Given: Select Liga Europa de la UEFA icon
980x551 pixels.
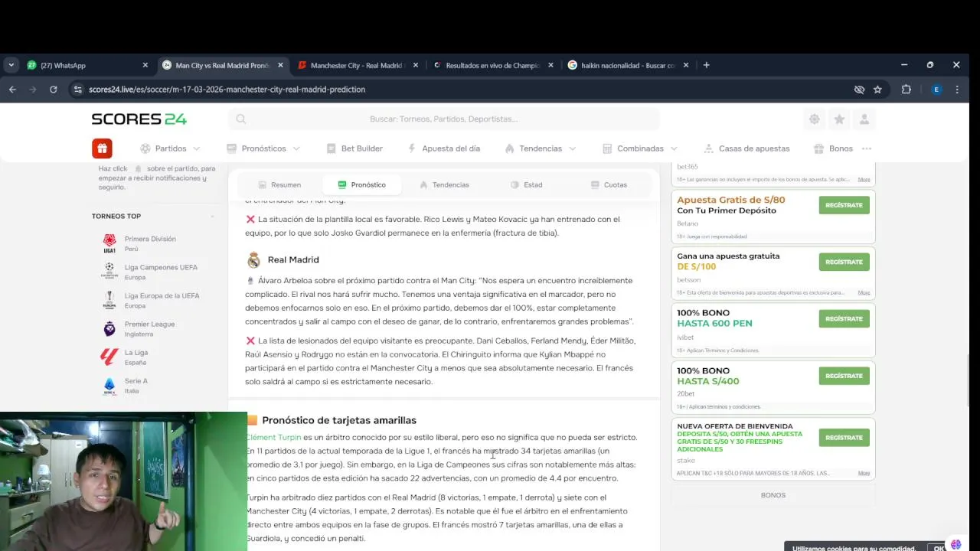Looking at the screenshot, I should 109,300.
